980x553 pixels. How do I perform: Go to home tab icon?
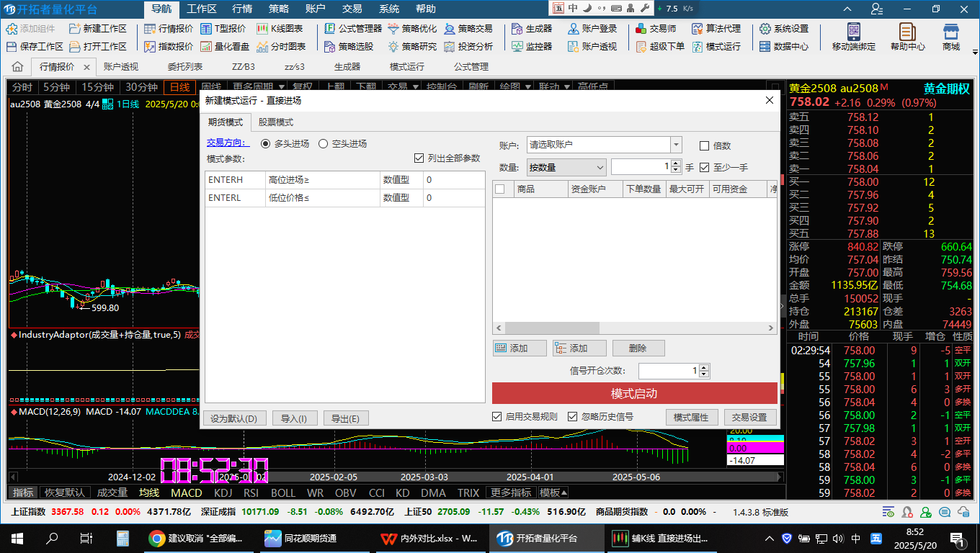click(17, 67)
